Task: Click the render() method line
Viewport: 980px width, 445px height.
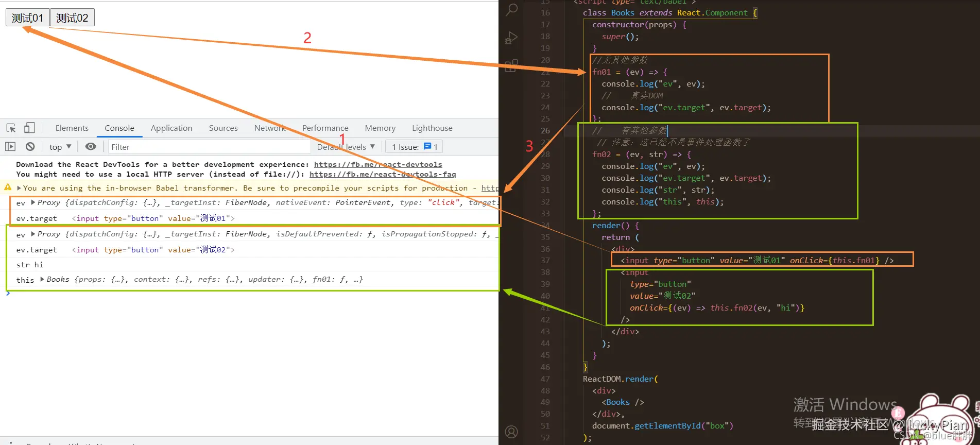Action: (615, 226)
